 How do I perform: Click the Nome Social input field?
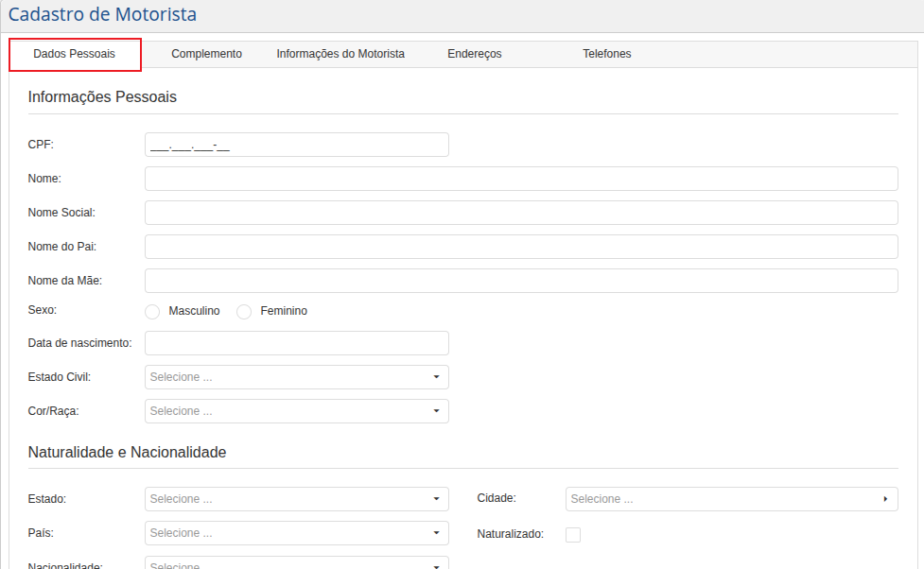[520, 213]
